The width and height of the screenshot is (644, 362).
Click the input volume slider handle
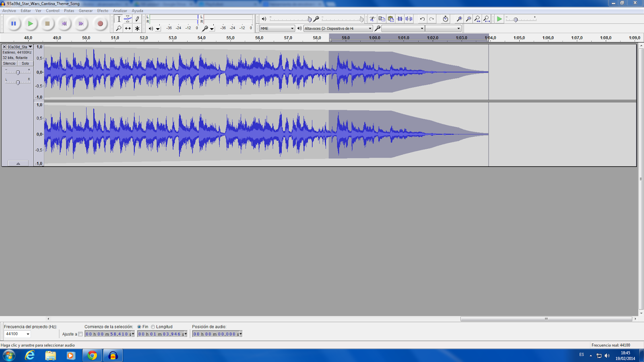click(x=361, y=19)
